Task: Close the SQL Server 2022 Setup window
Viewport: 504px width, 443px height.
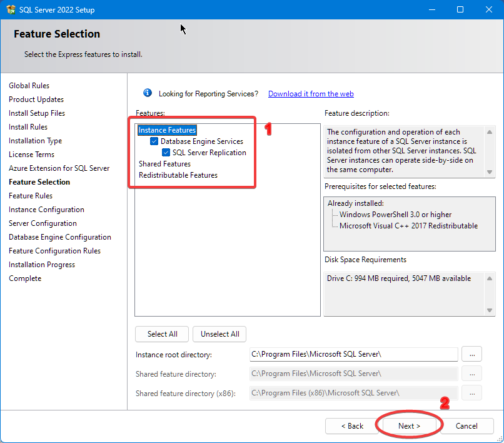Action: tap(489, 9)
